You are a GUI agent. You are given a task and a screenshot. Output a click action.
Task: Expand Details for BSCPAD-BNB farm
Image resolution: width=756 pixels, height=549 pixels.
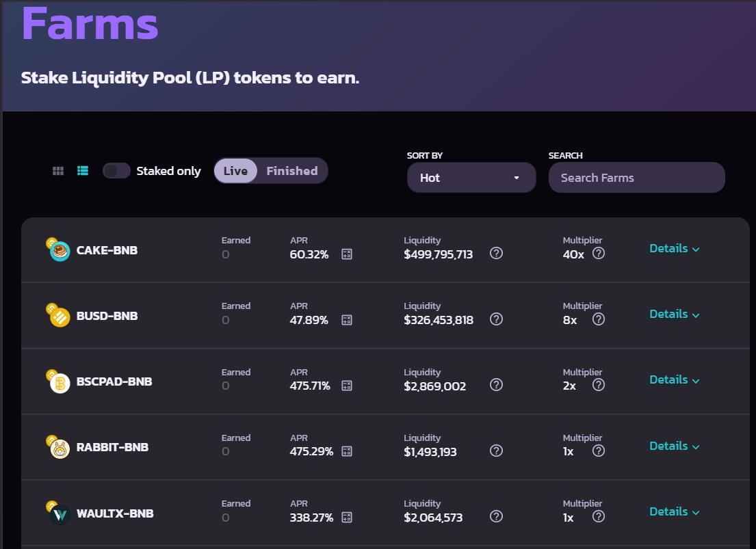674,380
